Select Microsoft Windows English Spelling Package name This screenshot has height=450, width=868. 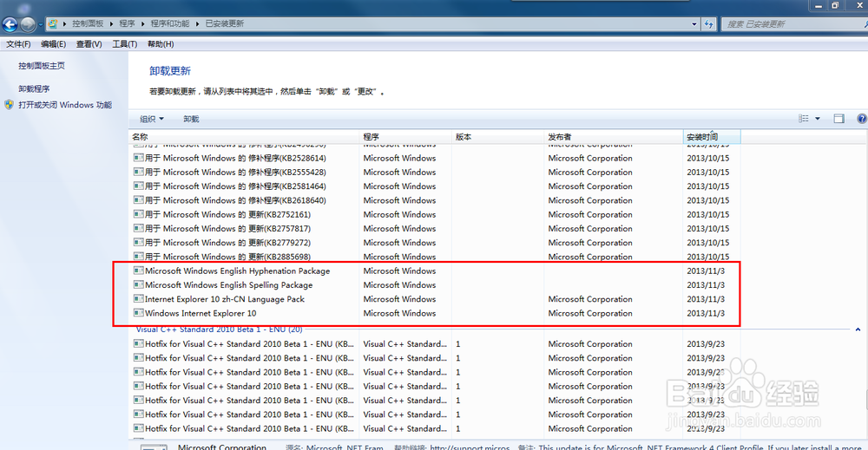click(228, 285)
